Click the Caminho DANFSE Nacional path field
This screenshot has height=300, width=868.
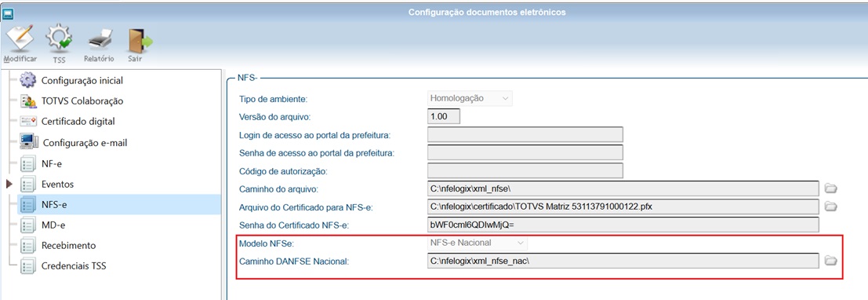(x=623, y=261)
